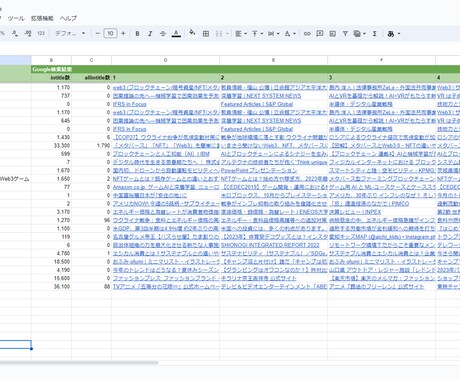The width and height of the screenshot is (460, 380).
Task: Open the filter views dropdown
Action: (x=359, y=34)
